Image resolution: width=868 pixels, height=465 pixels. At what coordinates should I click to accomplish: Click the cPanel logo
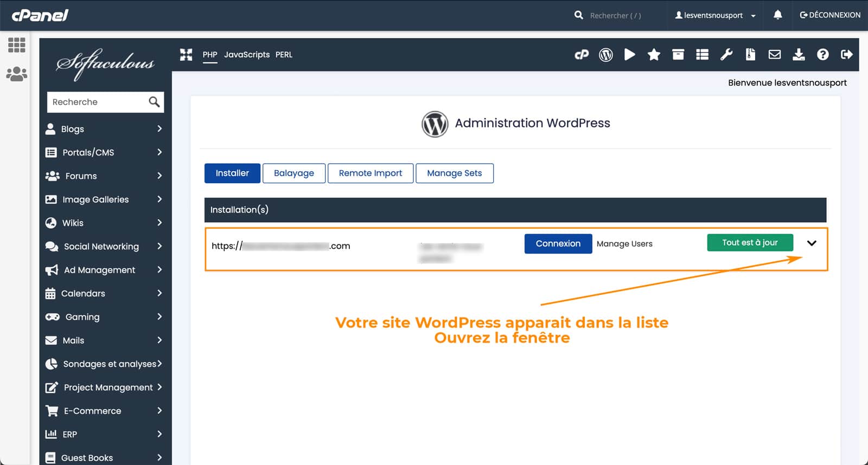click(40, 15)
